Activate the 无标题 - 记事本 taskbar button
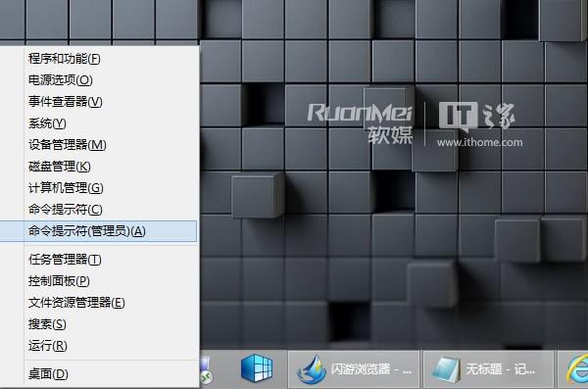This screenshot has width=588, height=389. (488, 369)
